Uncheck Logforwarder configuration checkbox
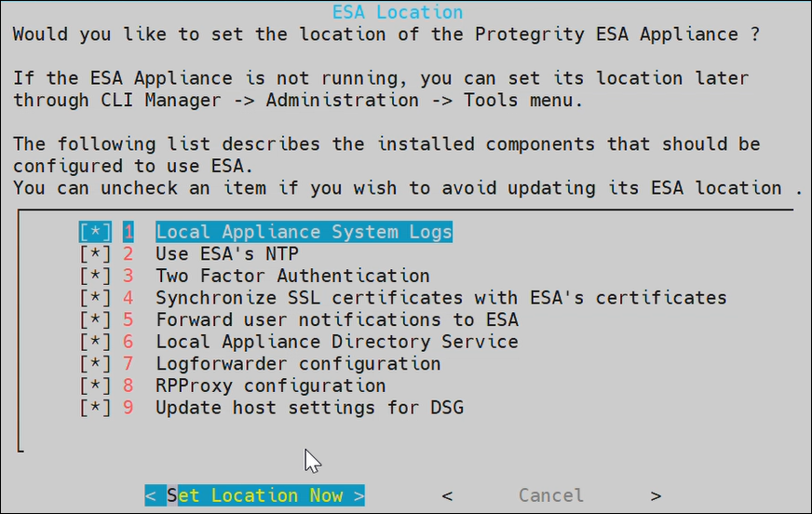The height and width of the screenshot is (514, 812). point(95,364)
